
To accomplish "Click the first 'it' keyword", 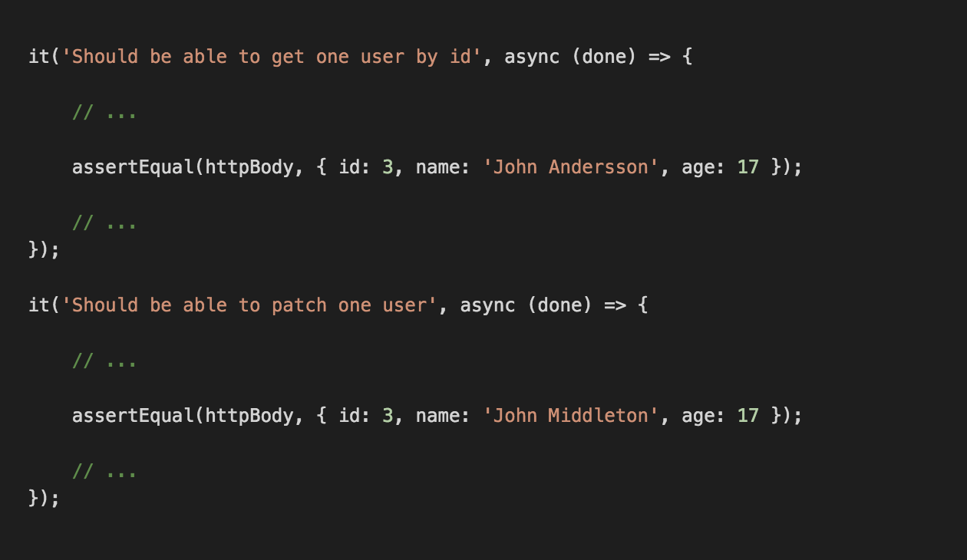I will [x=39, y=57].
